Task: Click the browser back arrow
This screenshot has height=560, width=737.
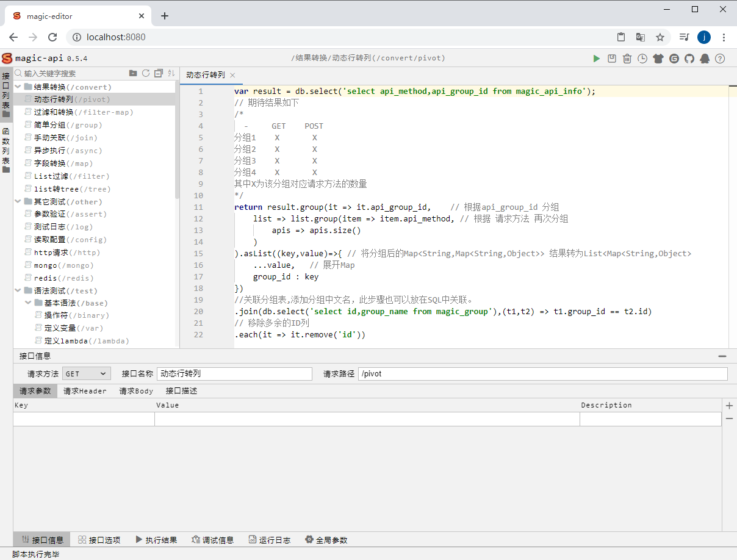Action: coord(13,37)
